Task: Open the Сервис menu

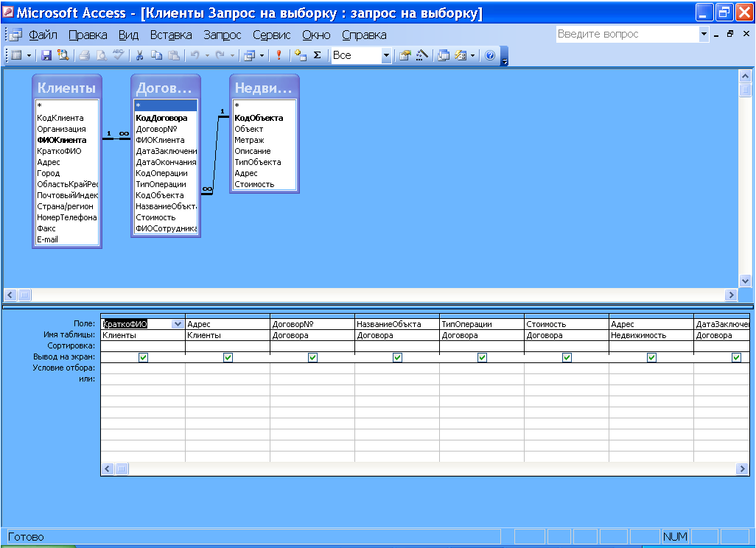Action: coord(271,35)
